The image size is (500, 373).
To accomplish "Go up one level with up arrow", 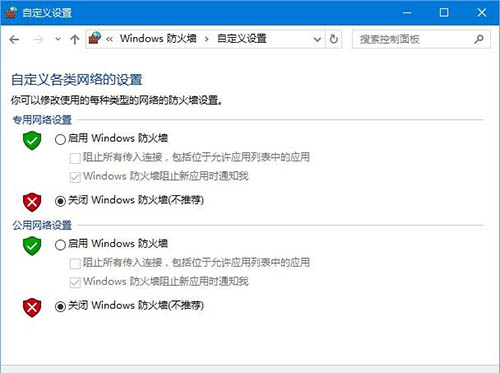I will (75, 40).
